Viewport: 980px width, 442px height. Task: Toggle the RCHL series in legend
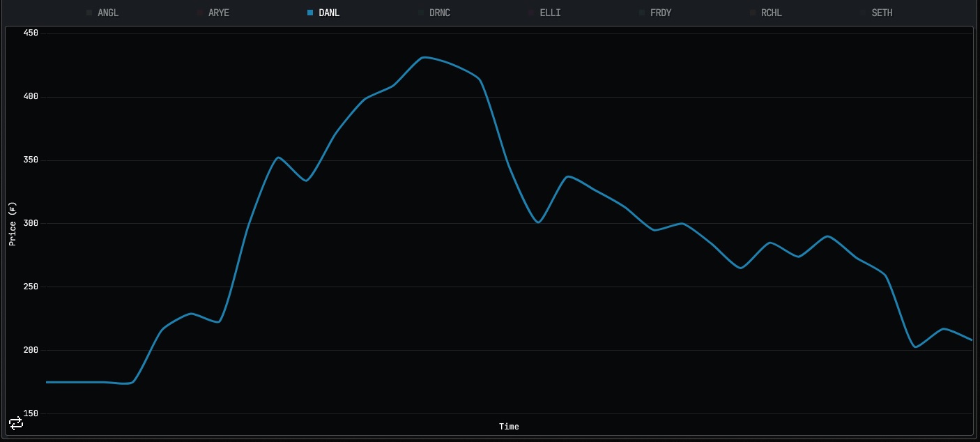coord(765,13)
